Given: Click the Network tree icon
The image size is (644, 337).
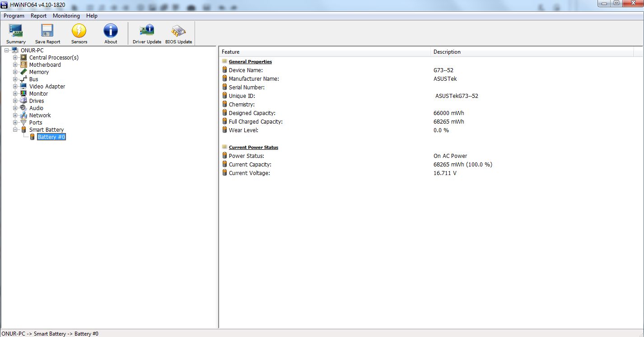Looking at the screenshot, I should [23, 115].
